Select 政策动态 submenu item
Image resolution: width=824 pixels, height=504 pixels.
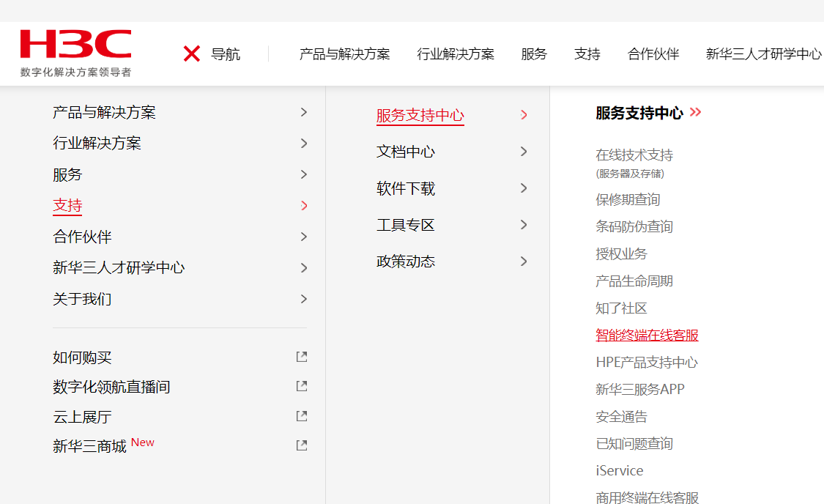click(x=406, y=262)
